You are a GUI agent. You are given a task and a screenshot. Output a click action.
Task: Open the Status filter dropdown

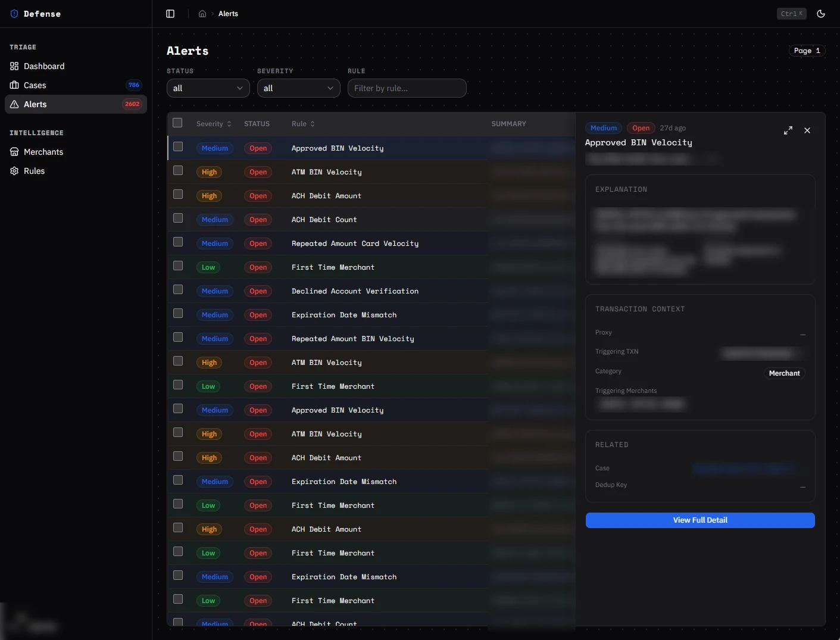point(208,88)
